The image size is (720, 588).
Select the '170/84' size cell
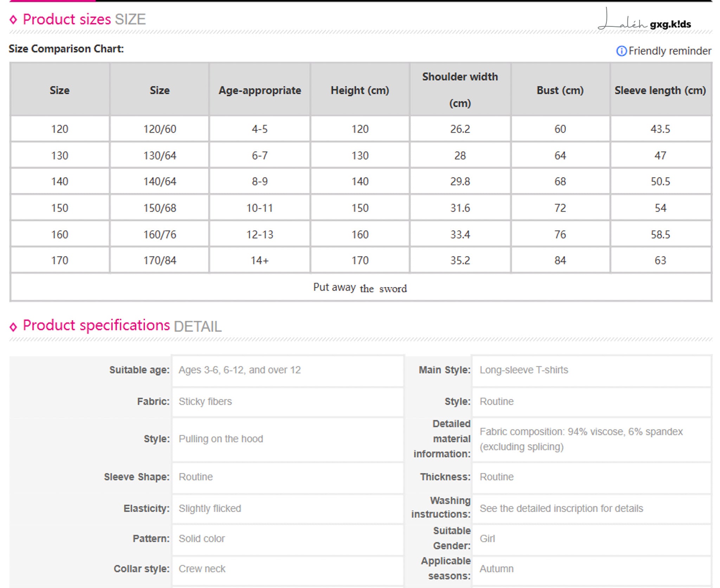click(x=160, y=261)
